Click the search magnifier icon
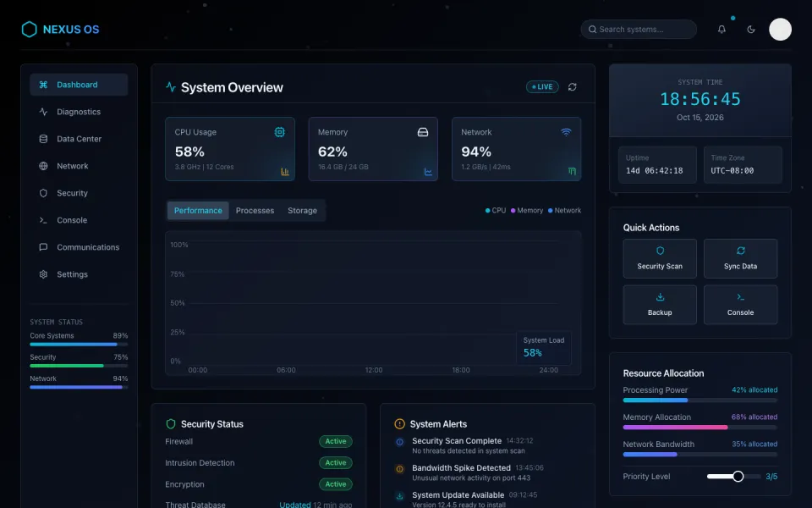812x508 pixels. point(592,30)
